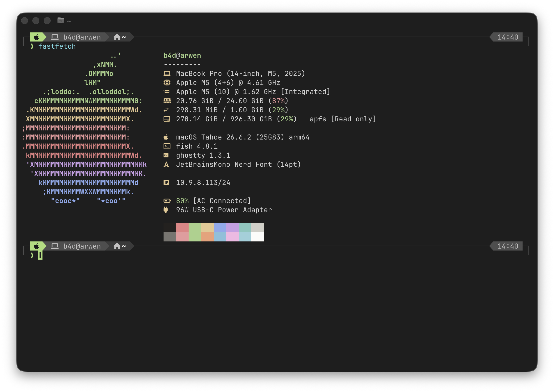Viewport: 554px width, 392px height.
Task: Select the orange color swatch
Action: (x=207, y=237)
